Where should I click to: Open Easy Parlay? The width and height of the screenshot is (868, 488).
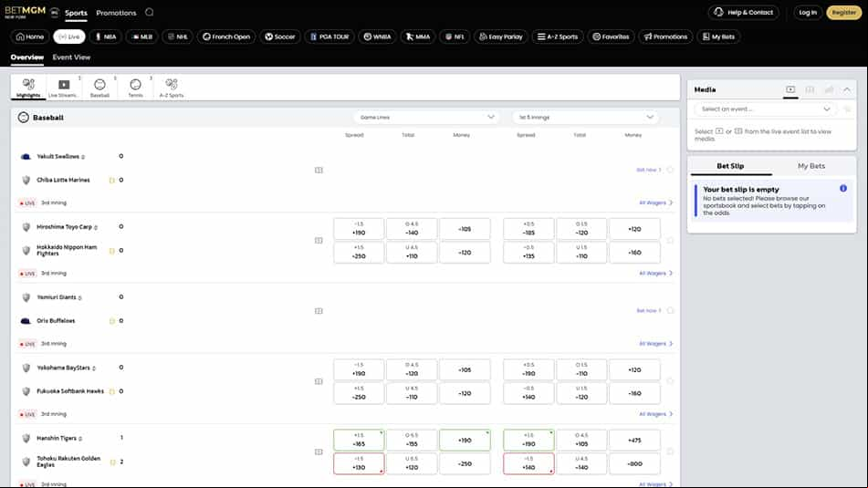[501, 36]
